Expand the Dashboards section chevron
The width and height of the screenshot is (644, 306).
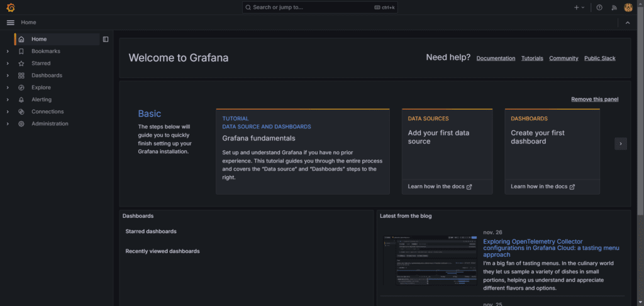[8, 76]
